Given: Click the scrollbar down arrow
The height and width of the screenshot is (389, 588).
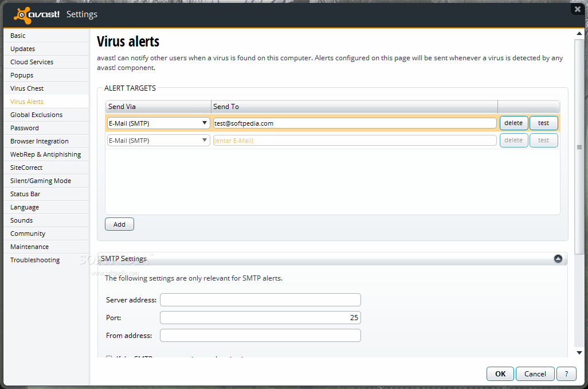Looking at the screenshot, I should pyautogui.click(x=579, y=353).
